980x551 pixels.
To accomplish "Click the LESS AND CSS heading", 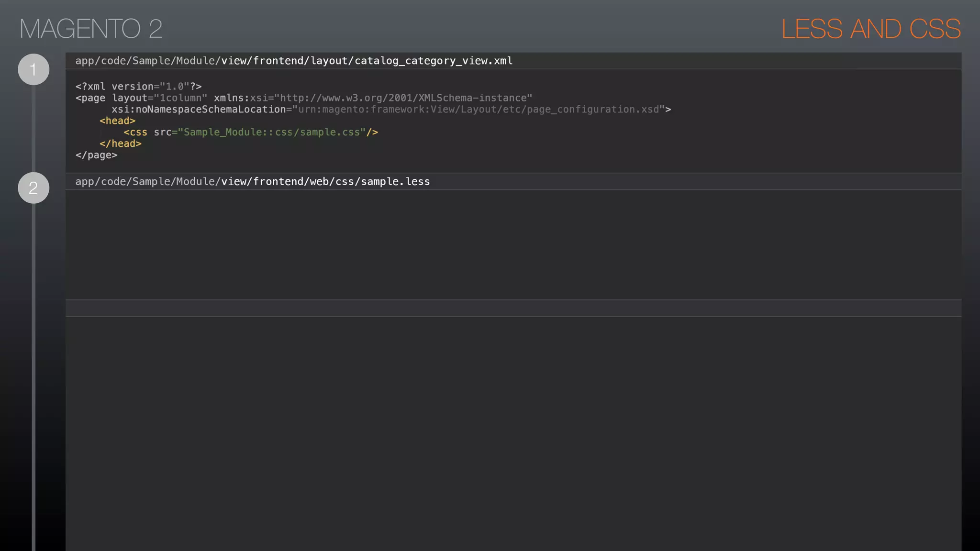I will (871, 29).
